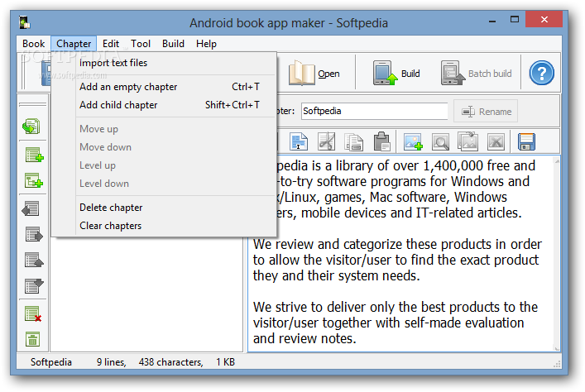Open a book with the Open button
Image resolution: width=585 pixels, height=392 pixels.
314,73
